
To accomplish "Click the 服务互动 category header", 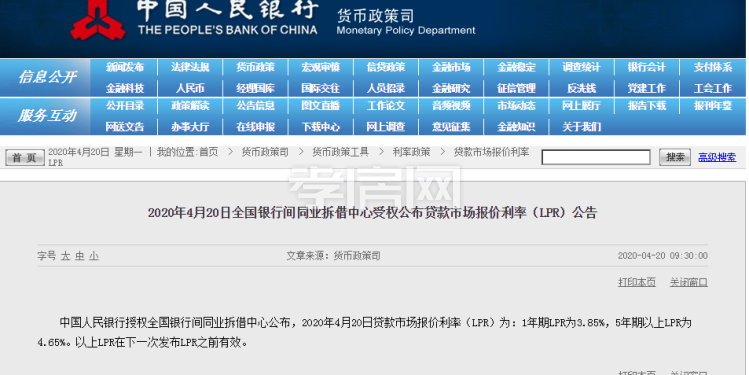I will click(47, 116).
